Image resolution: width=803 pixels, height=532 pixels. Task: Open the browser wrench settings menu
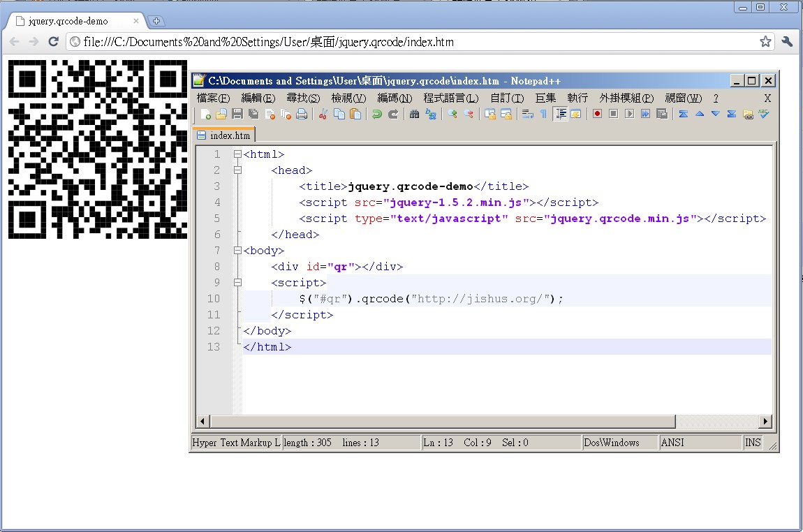pos(787,41)
